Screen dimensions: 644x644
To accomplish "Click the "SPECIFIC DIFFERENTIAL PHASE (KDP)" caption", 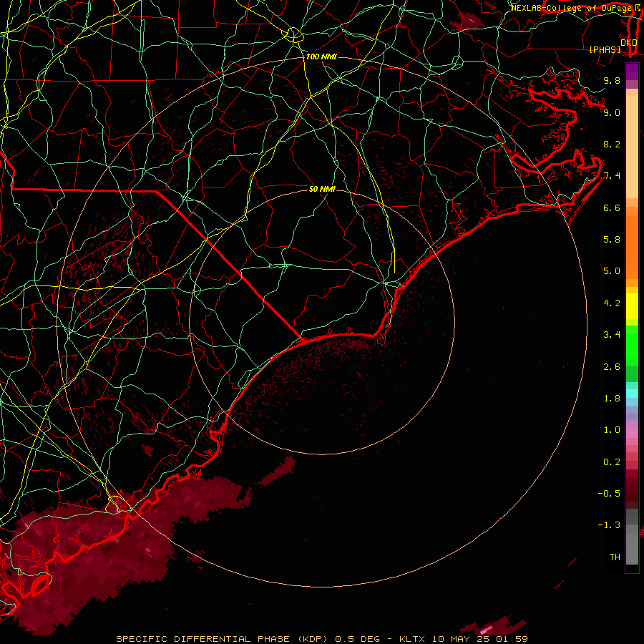I will (222, 639).
